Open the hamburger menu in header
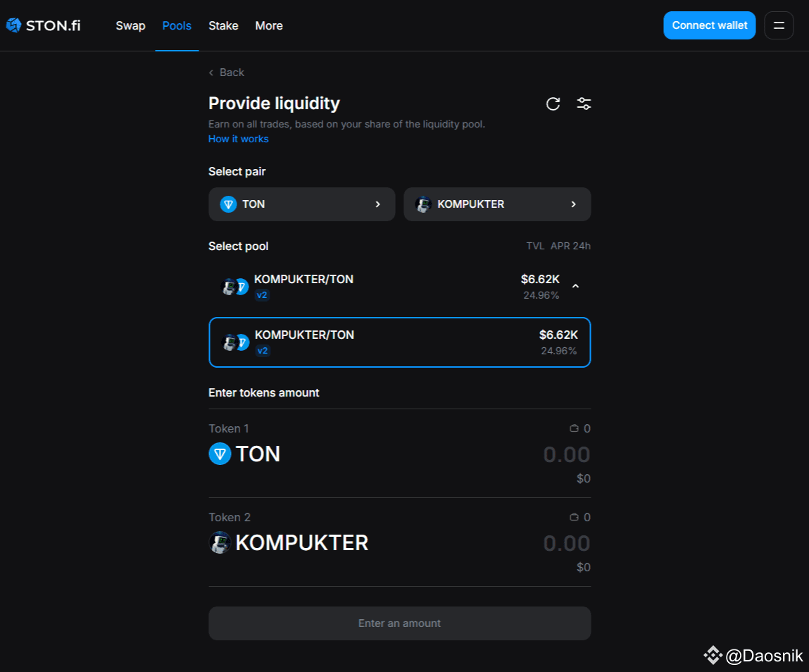809x672 pixels. coord(779,25)
